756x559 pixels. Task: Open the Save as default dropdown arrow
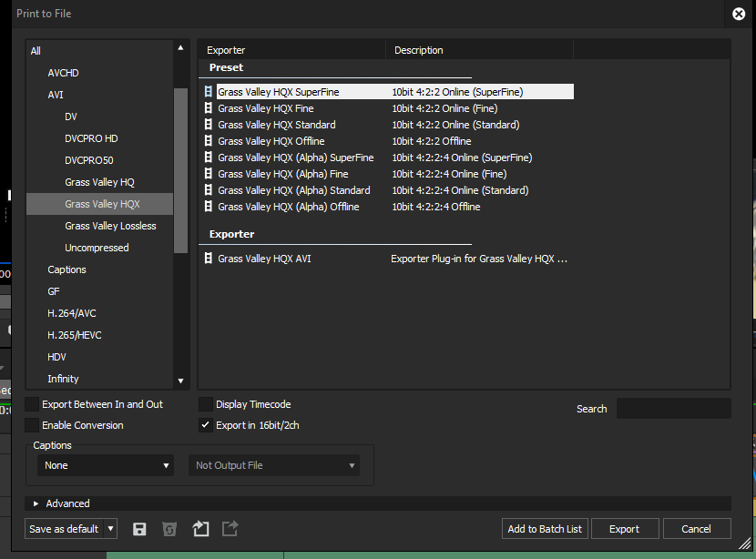tap(111, 529)
